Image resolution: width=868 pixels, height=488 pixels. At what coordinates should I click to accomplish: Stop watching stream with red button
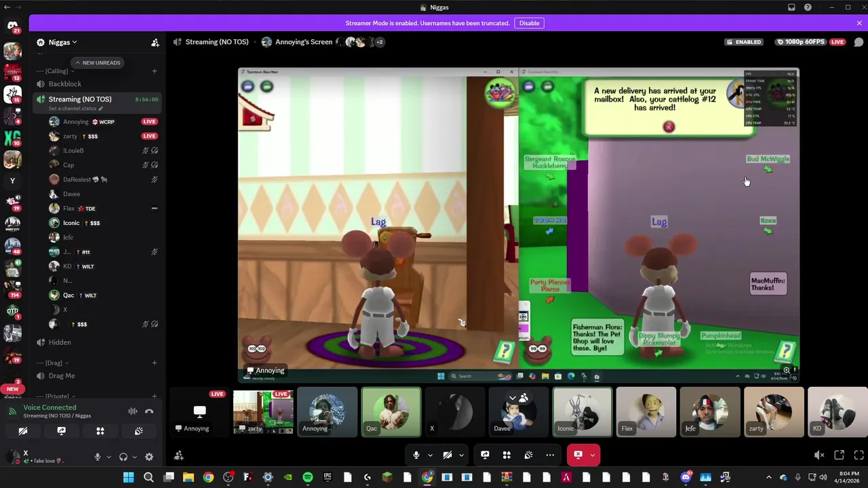click(x=578, y=455)
